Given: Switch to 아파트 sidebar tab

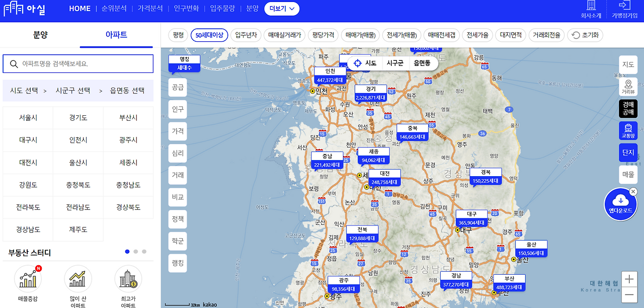Looking at the screenshot, I should [x=116, y=35].
